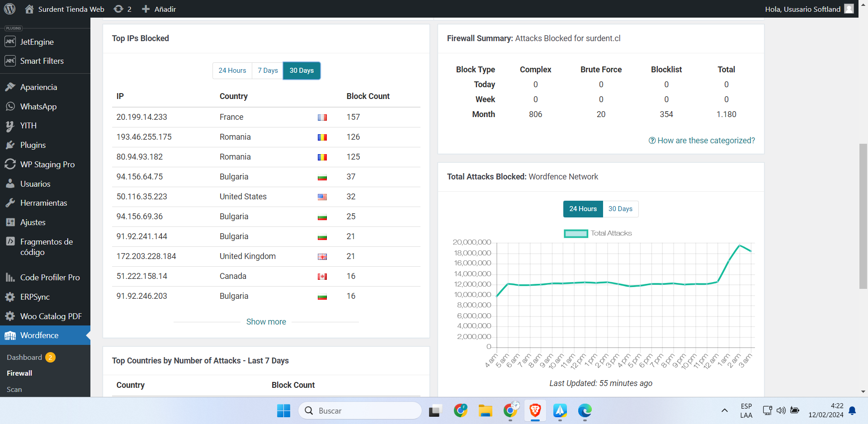Click the Month total value 1.180

pos(726,114)
